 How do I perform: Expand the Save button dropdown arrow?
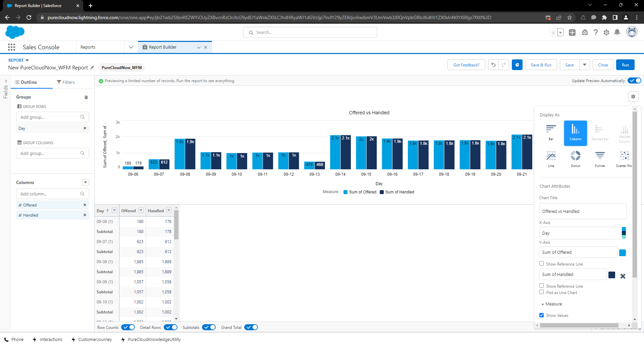coord(584,65)
